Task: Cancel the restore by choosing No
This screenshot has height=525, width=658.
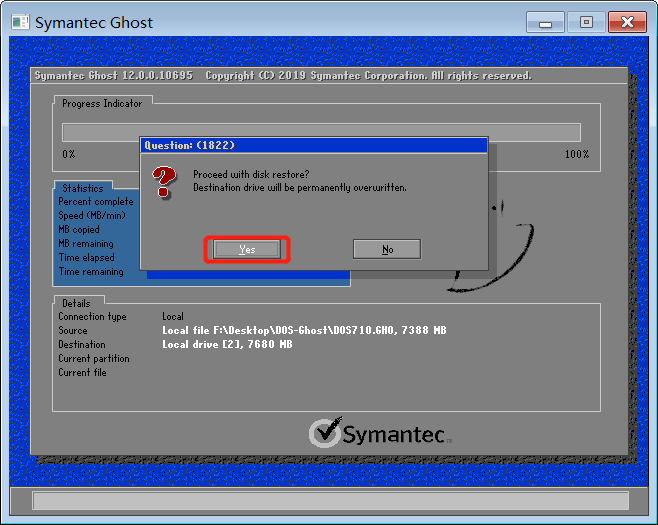Action: point(387,249)
